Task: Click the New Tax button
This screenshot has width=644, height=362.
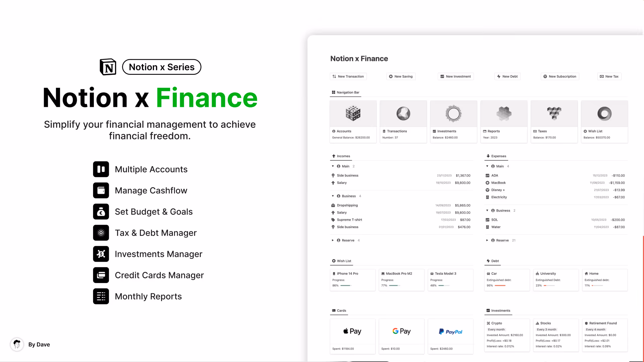Action: [x=609, y=76]
